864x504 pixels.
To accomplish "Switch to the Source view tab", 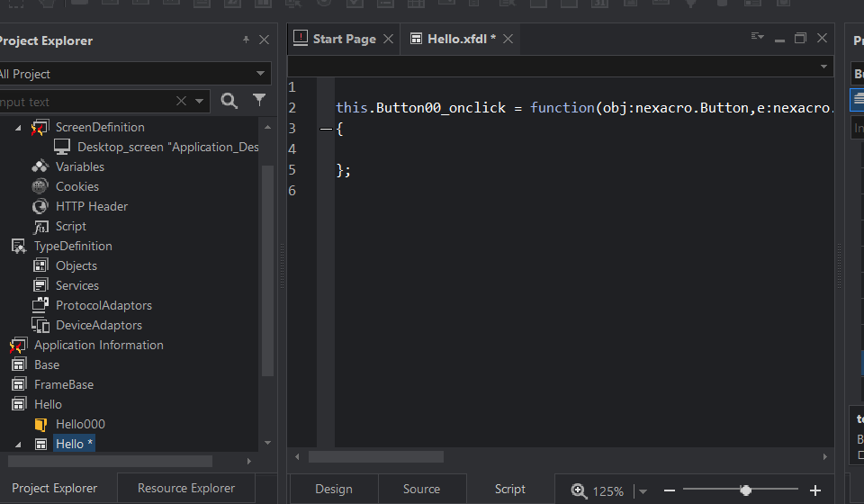I will [x=421, y=489].
